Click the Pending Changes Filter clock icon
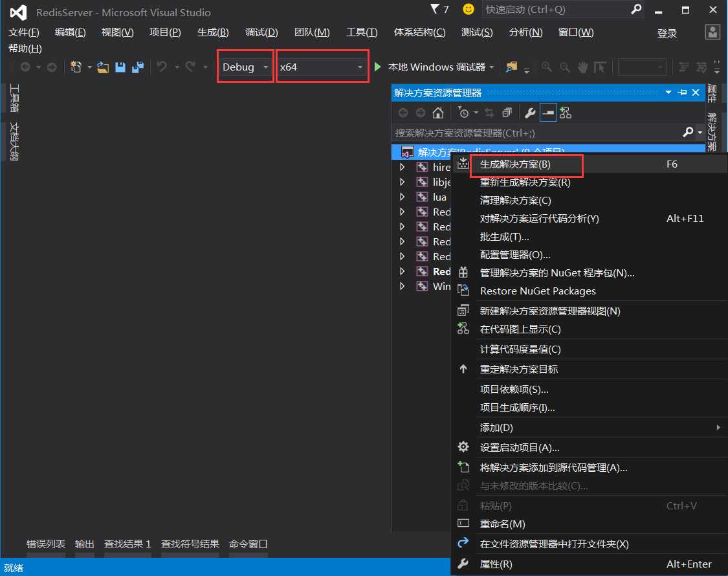The height and width of the screenshot is (576, 728). click(463, 113)
